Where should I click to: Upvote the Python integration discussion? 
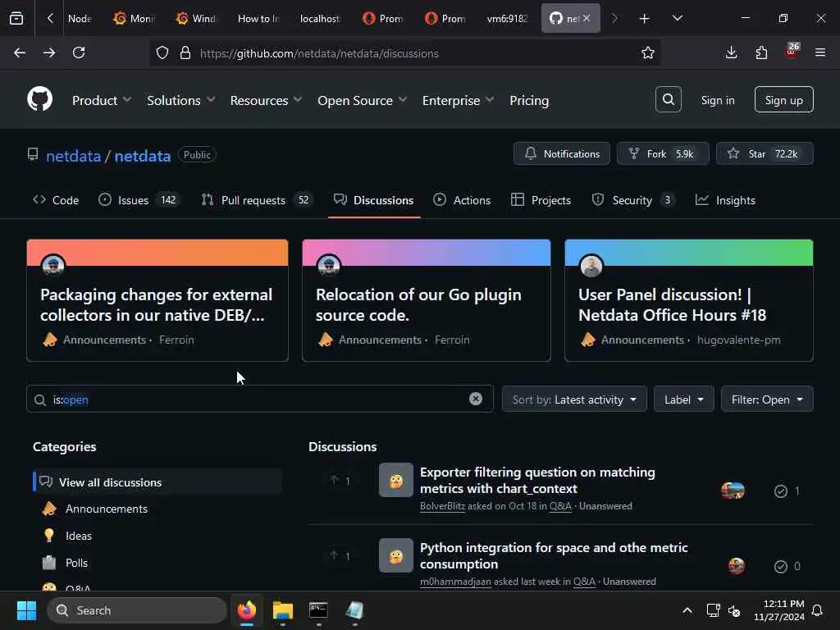(x=340, y=555)
